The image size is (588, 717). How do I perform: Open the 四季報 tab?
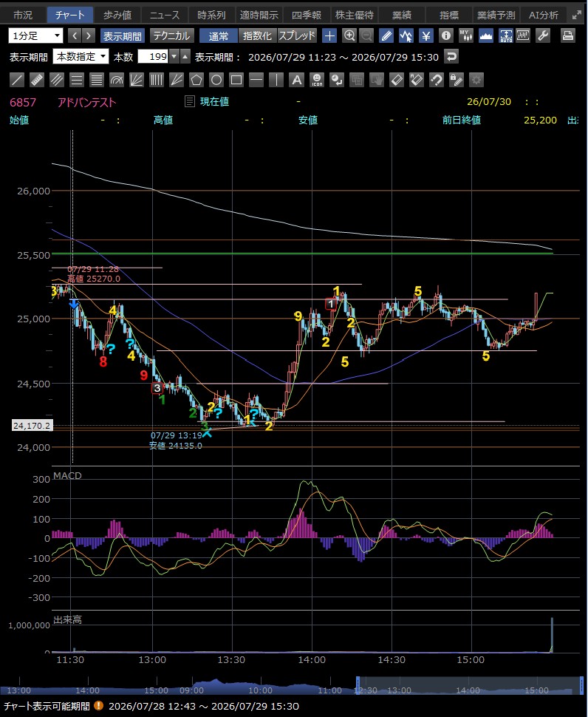click(x=307, y=15)
